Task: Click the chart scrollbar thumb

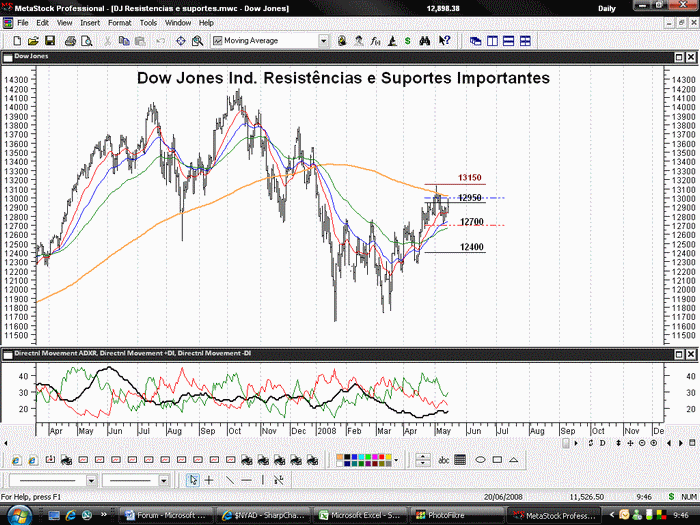Action: 566,443
